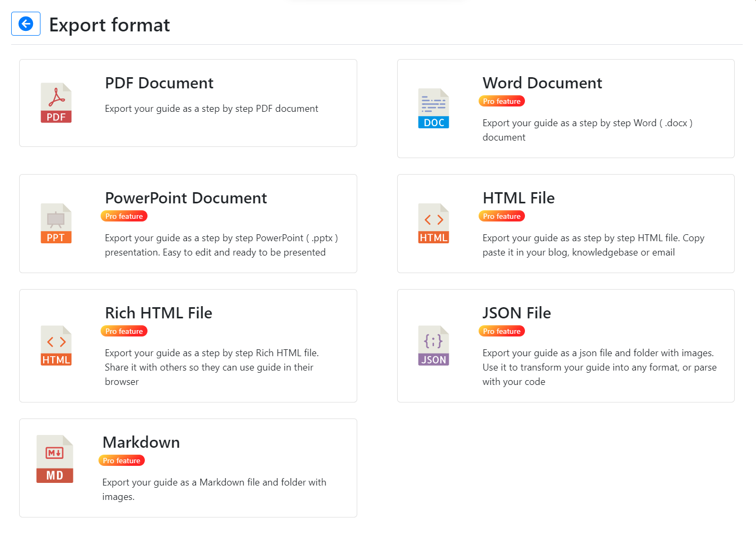
Task: Click the HTML File format icon
Action: 433,223
